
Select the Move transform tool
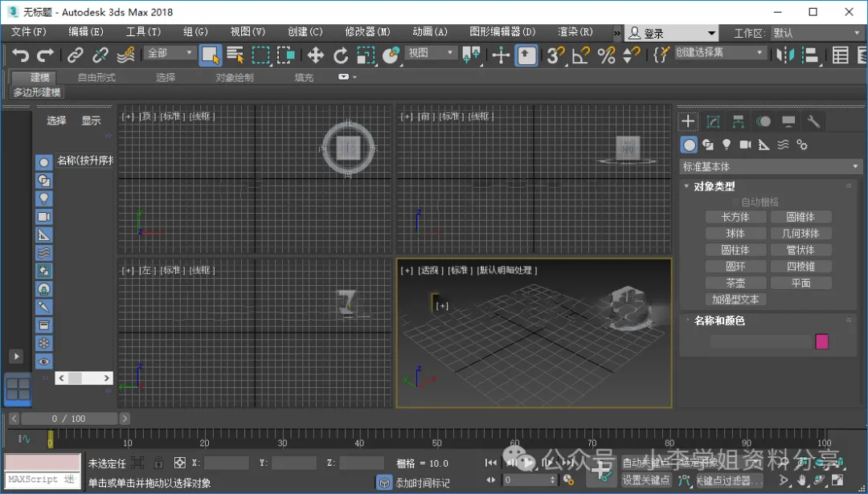316,55
